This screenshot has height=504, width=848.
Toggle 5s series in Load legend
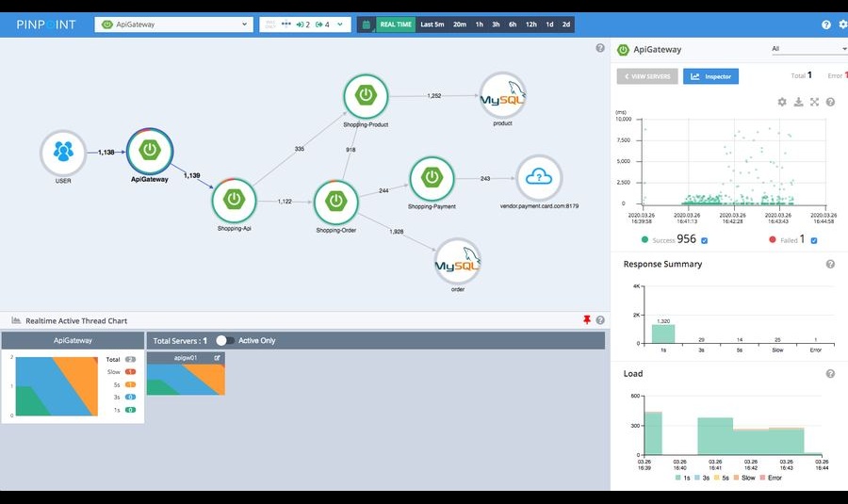721,478
